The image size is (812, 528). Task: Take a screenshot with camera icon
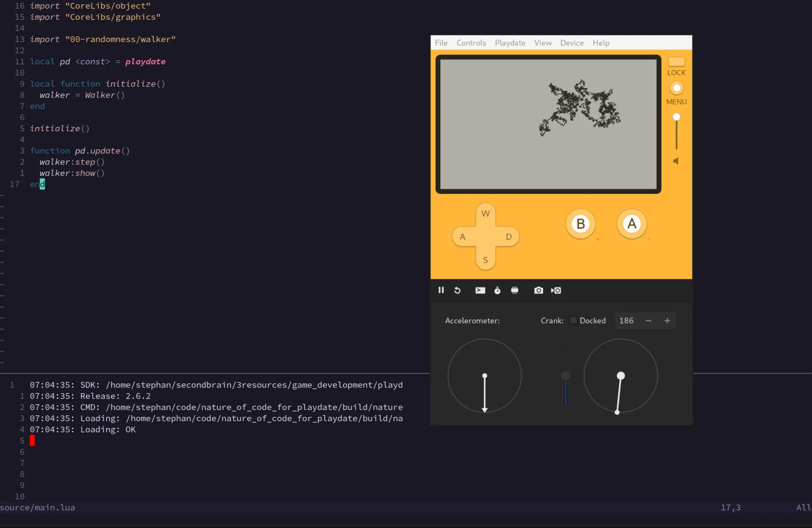tap(538, 290)
